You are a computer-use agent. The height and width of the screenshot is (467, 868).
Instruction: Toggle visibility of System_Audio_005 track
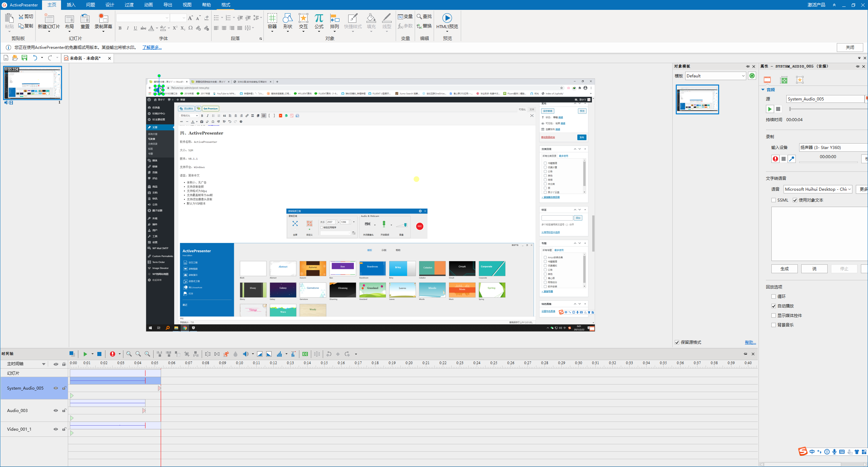[56, 388]
